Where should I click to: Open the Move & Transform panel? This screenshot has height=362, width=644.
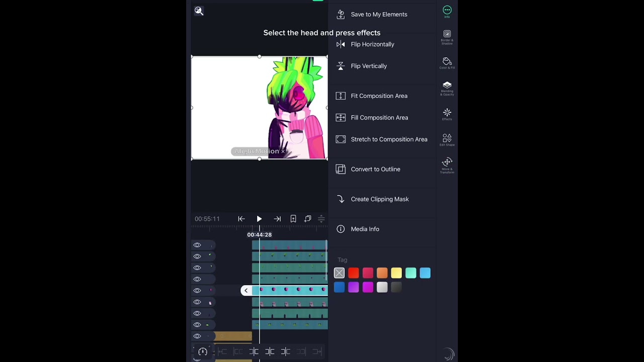447,165
